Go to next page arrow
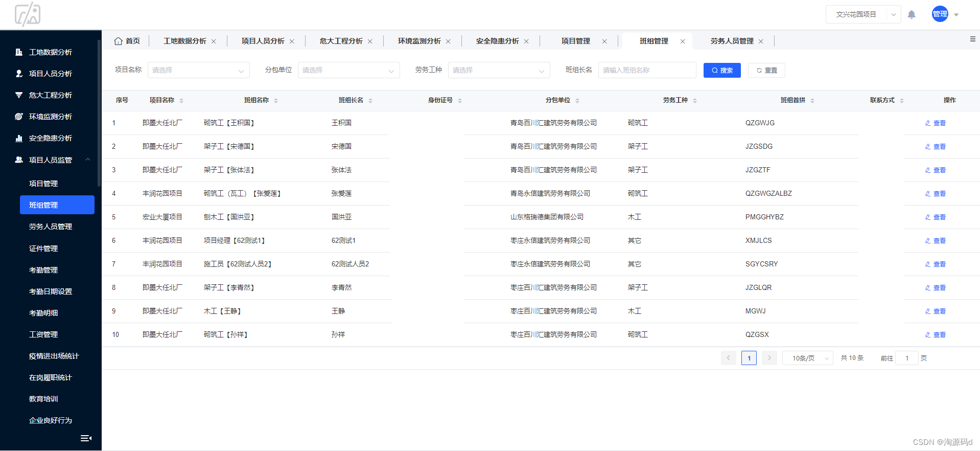 click(769, 358)
